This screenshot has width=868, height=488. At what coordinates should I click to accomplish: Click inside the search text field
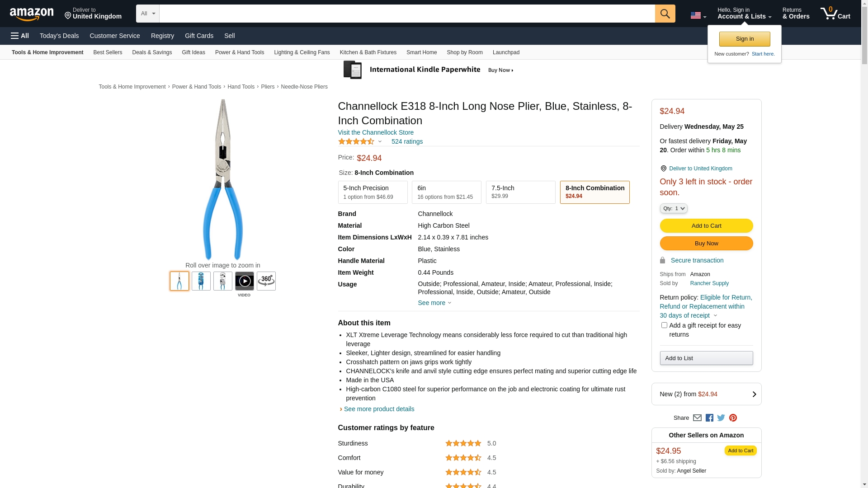tap(407, 14)
